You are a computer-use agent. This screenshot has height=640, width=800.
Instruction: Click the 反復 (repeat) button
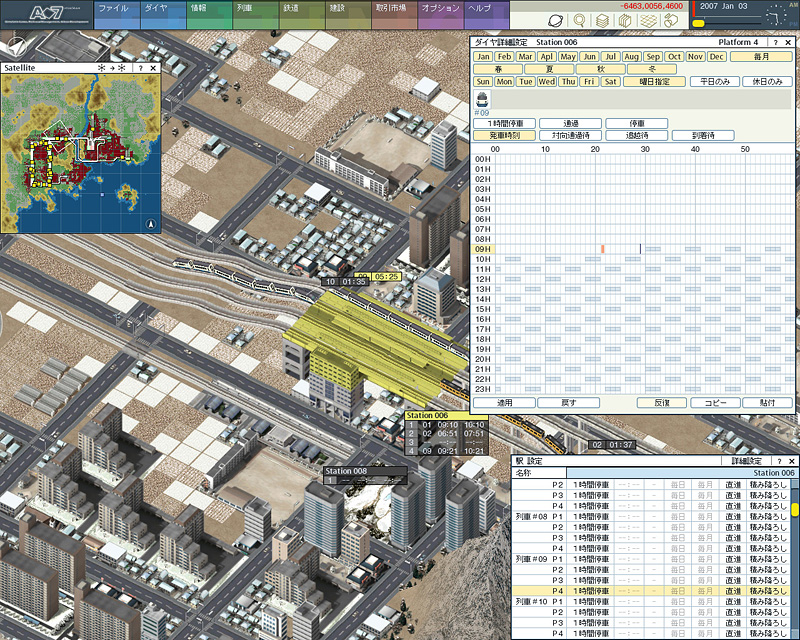tap(662, 403)
